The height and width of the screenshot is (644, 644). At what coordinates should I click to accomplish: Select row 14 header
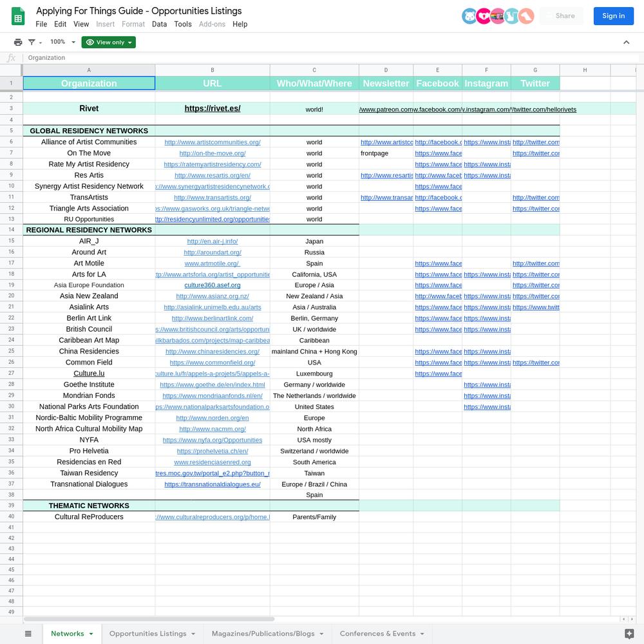(11, 230)
